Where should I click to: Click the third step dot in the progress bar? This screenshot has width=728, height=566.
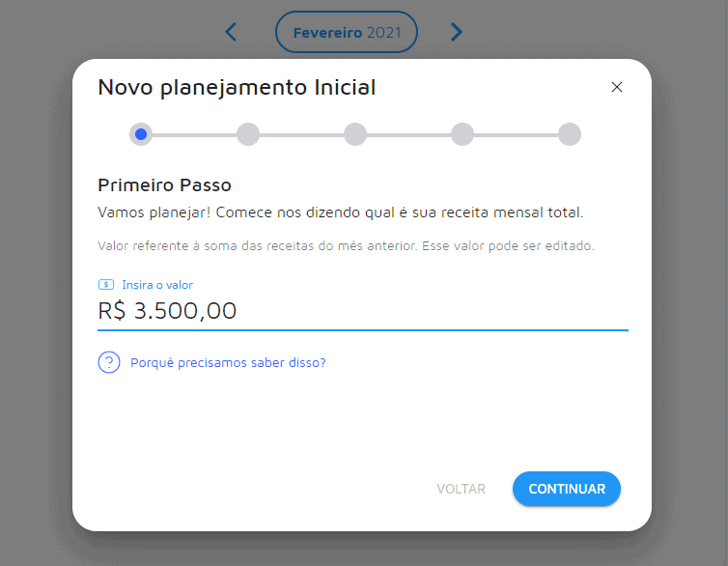[x=355, y=134]
